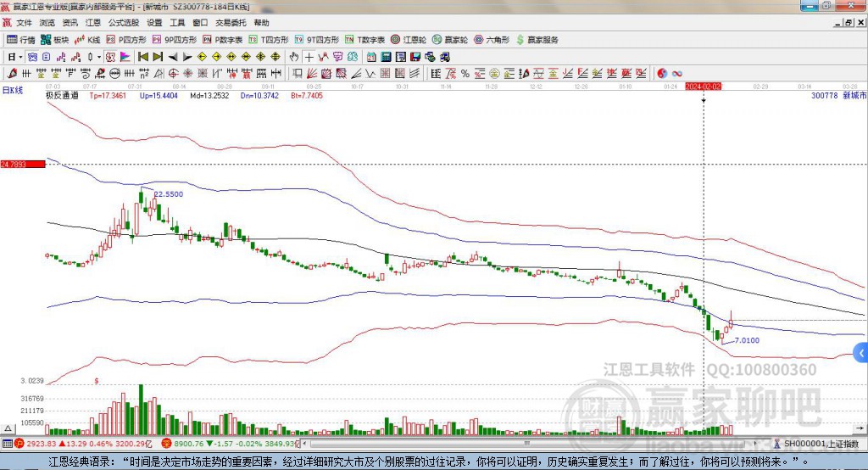Image resolution: width=868 pixels, height=470 pixels.
Task: Collapse volume pane with triangle button
Action: (x=8, y=428)
